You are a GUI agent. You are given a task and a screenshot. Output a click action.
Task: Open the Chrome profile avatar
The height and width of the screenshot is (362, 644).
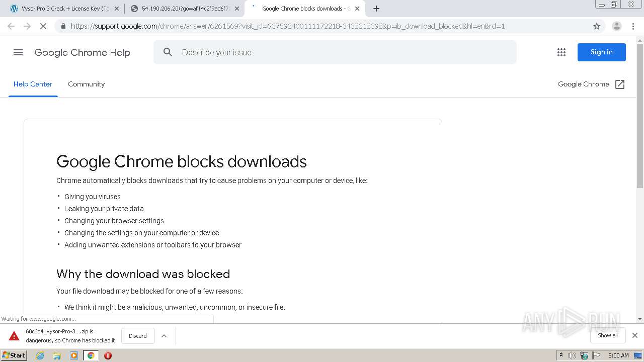tap(616, 26)
